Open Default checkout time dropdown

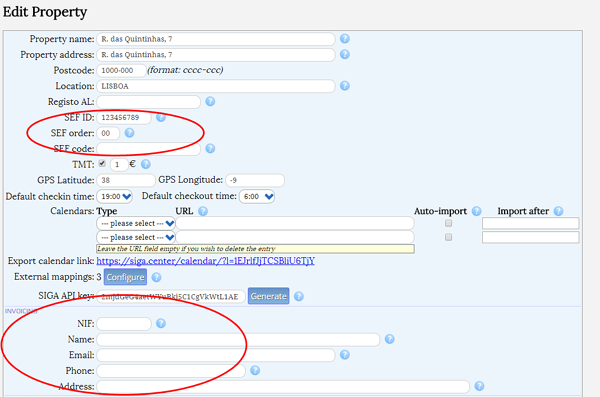(x=257, y=196)
